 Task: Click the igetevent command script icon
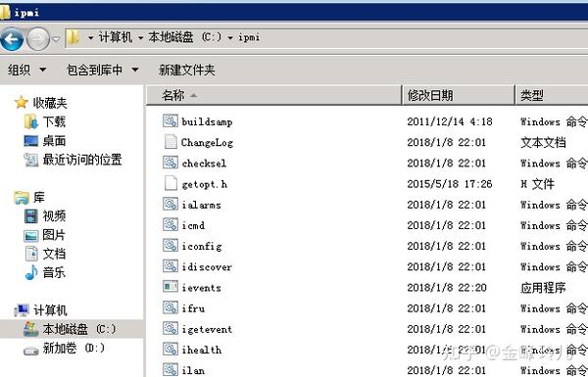(x=171, y=328)
